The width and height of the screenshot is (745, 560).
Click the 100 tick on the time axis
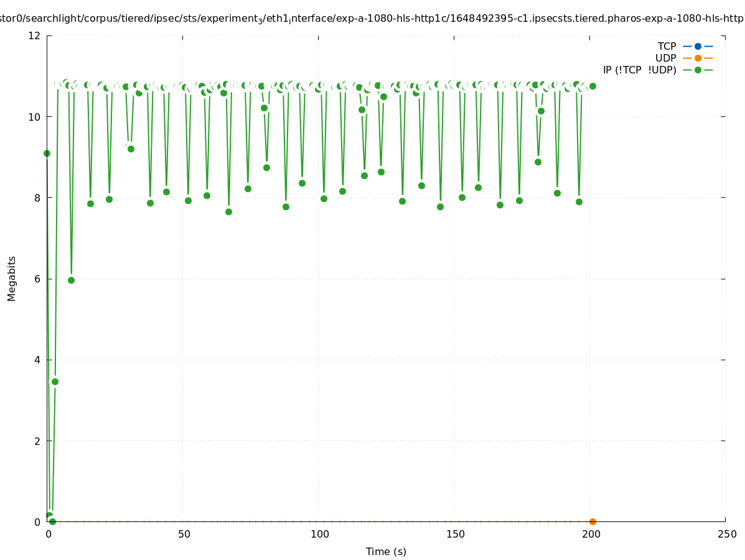[x=319, y=534]
